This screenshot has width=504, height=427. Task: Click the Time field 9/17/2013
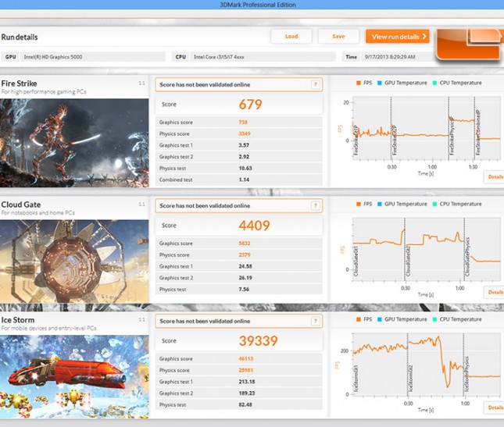(x=397, y=57)
